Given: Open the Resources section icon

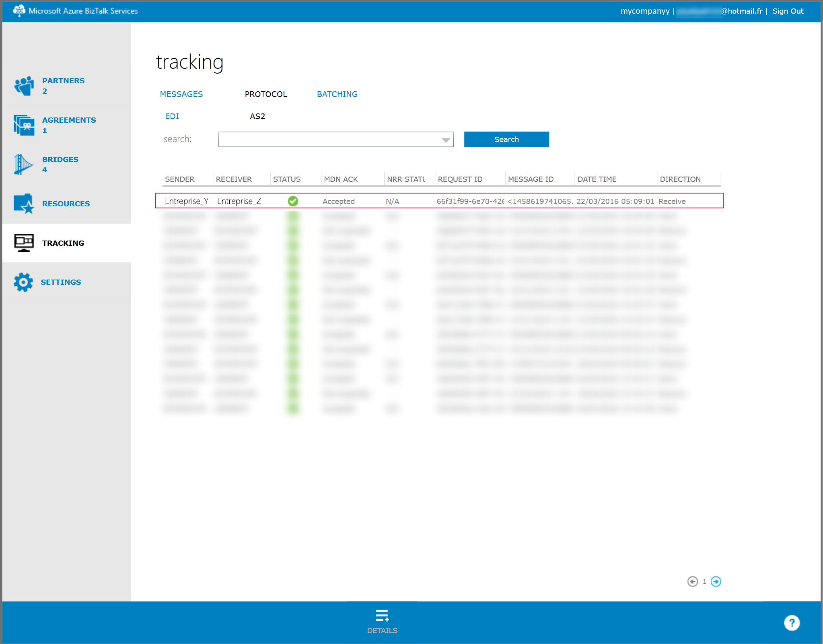Looking at the screenshot, I should 24,204.
